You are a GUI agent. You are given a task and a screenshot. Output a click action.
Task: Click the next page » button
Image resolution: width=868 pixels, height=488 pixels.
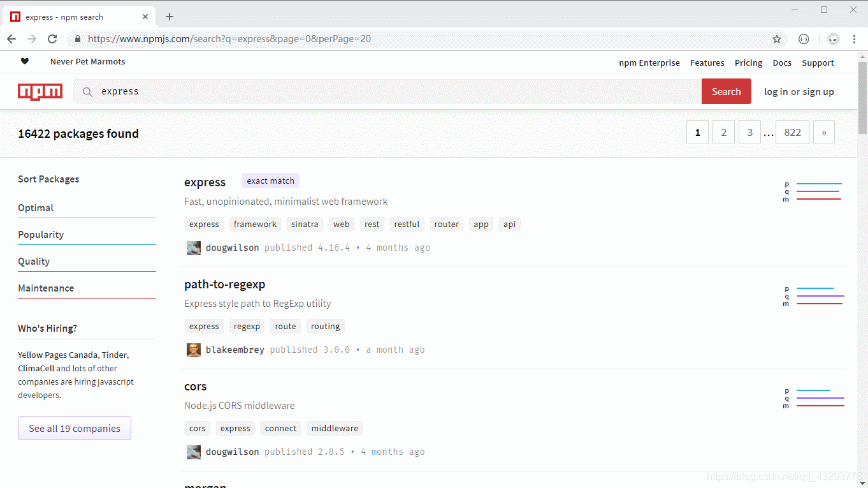point(824,132)
